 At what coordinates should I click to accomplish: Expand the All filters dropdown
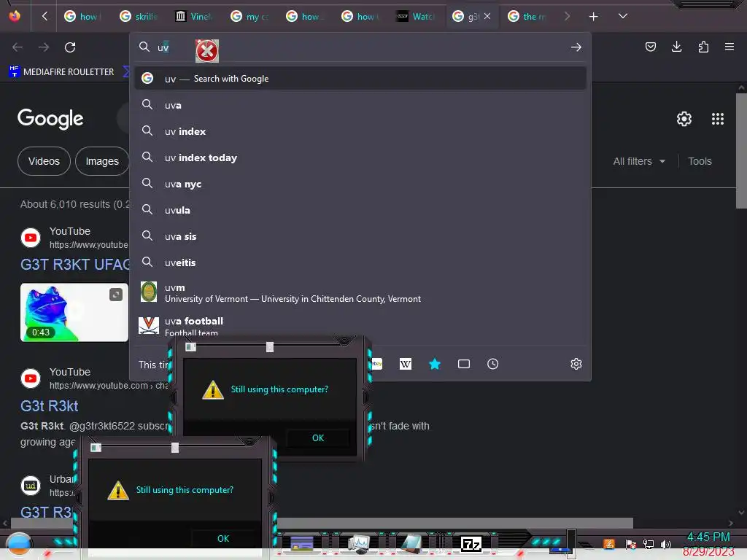pos(639,161)
